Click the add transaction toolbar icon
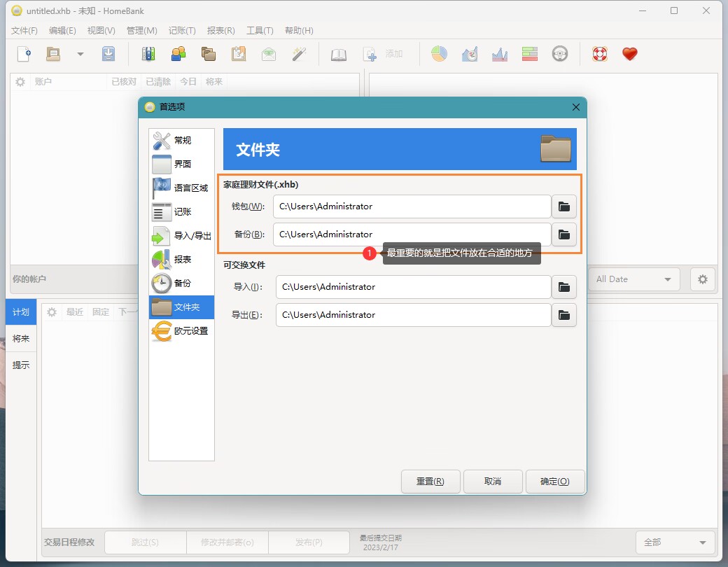The width and height of the screenshot is (728, 567). click(370, 54)
